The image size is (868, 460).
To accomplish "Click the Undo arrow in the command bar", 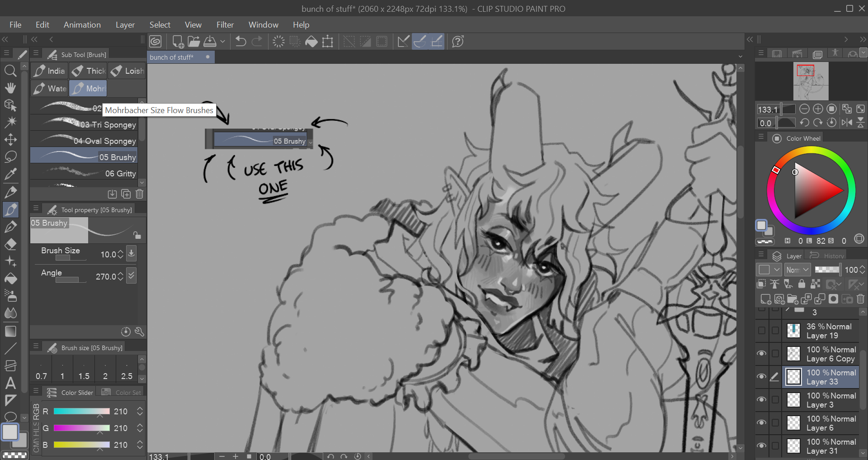I will tap(241, 42).
